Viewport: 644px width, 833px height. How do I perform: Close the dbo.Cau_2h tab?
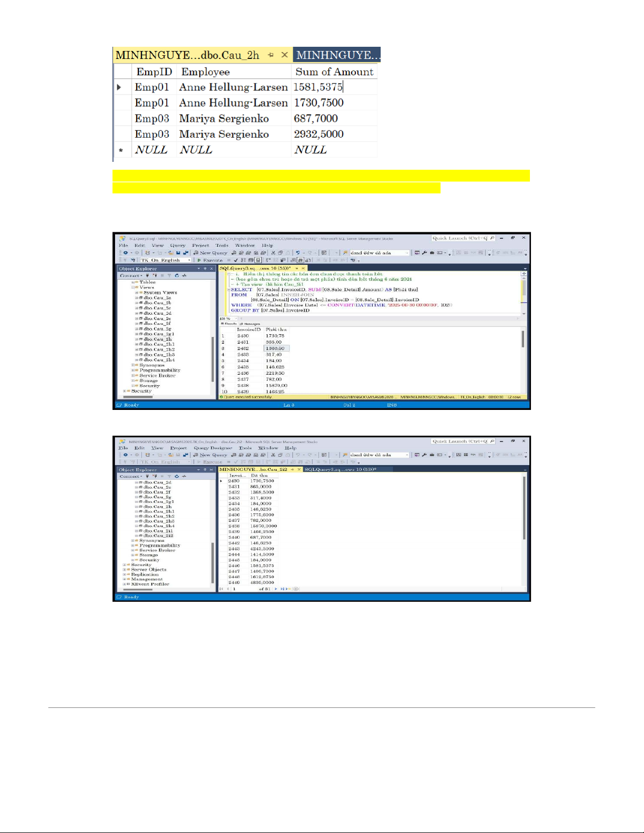click(x=284, y=55)
